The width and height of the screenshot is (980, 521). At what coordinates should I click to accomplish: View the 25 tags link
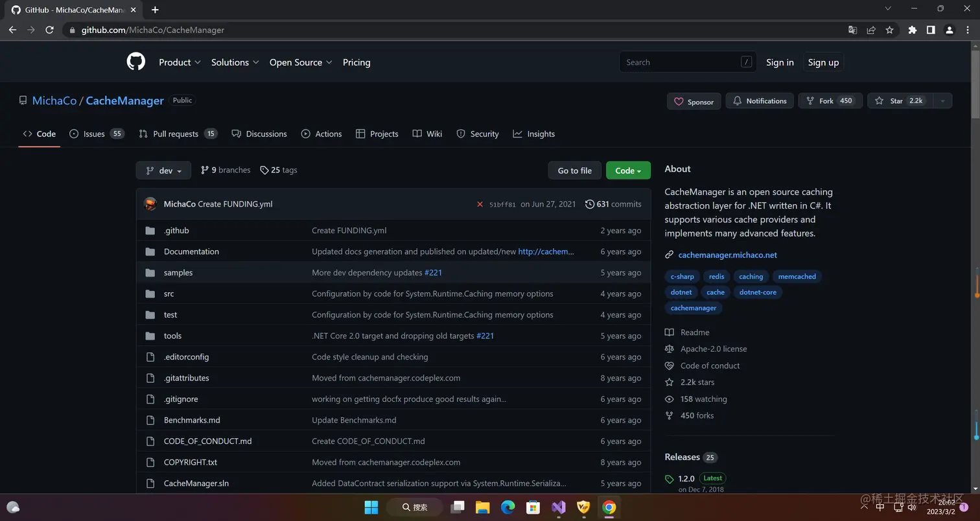coord(279,170)
